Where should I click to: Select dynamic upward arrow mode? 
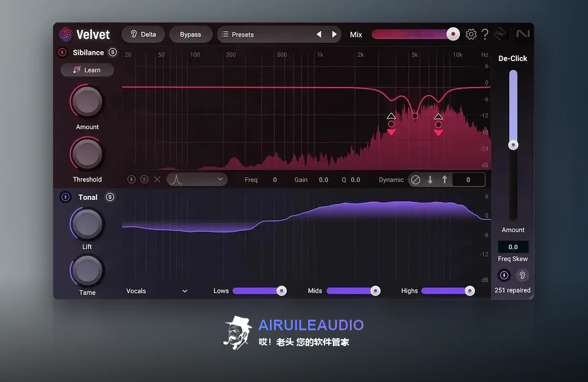pyautogui.click(x=445, y=180)
